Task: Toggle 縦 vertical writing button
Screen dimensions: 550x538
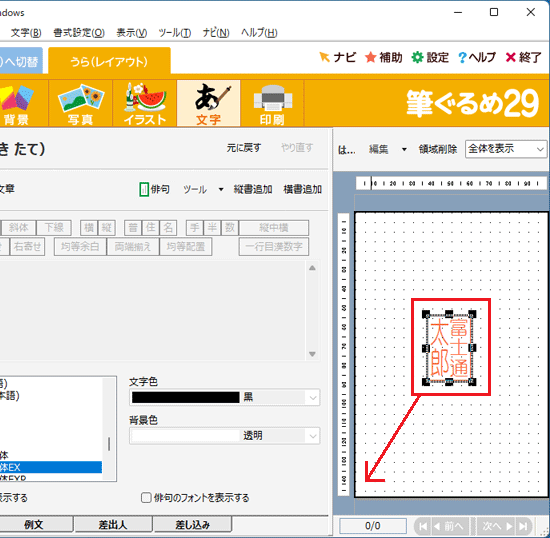Action: pos(107,228)
